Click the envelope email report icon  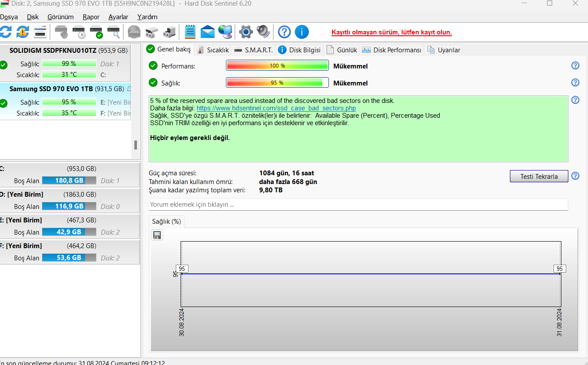(208, 32)
